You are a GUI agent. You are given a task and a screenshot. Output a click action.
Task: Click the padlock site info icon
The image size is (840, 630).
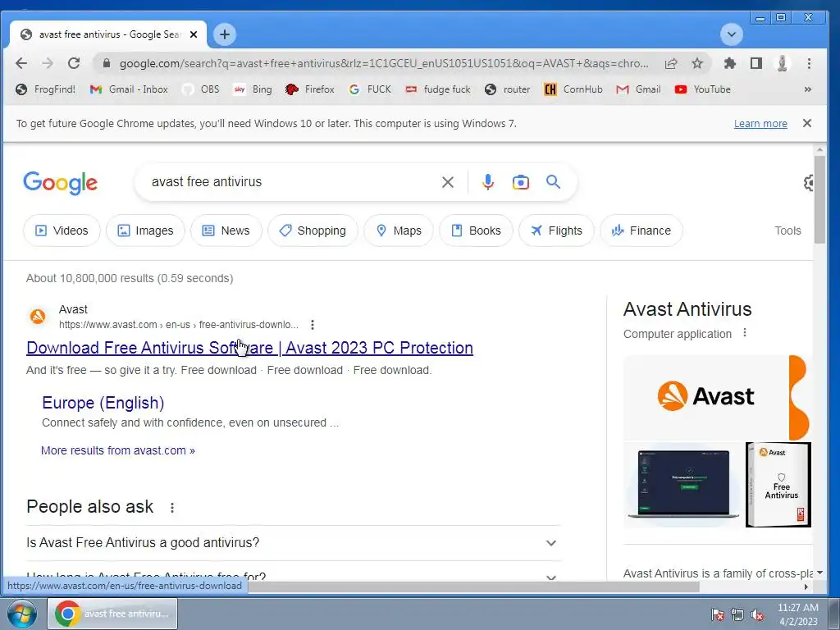(x=106, y=63)
